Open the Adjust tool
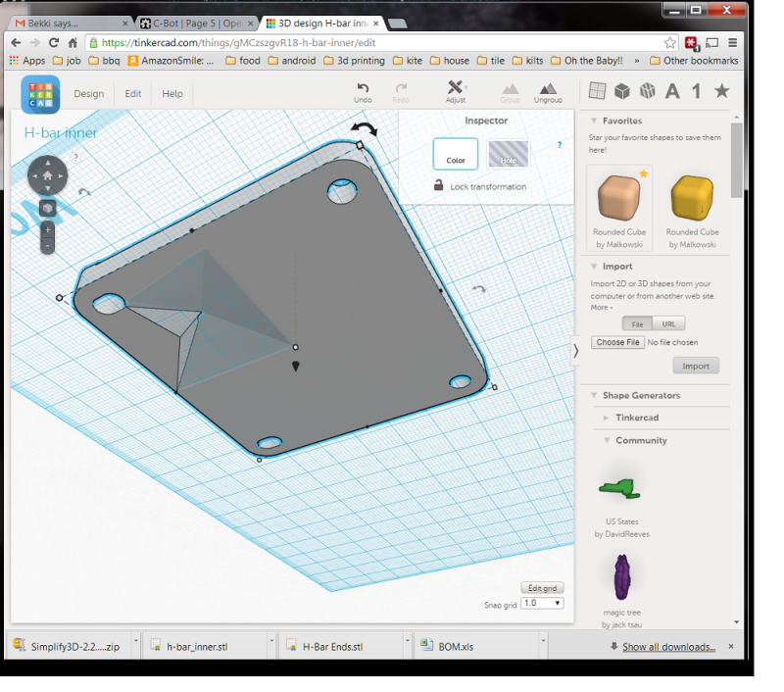This screenshot has width=784, height=692. [455, 89]
